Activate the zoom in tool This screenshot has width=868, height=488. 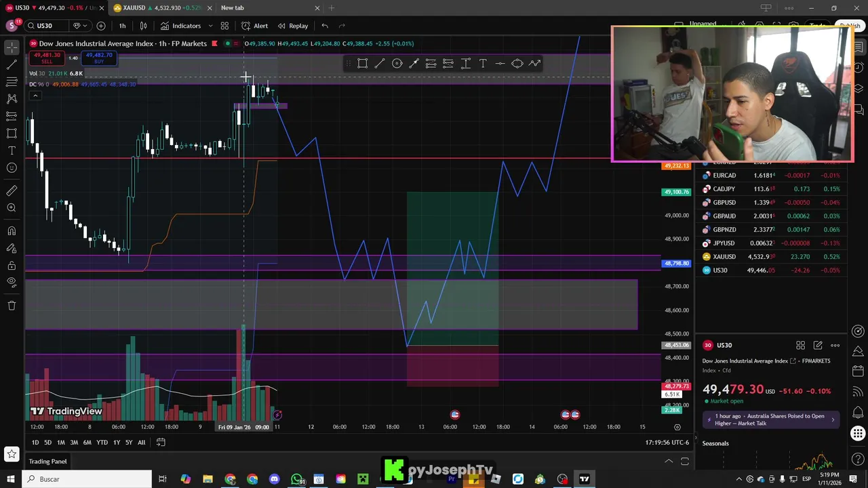coord(12,207)
